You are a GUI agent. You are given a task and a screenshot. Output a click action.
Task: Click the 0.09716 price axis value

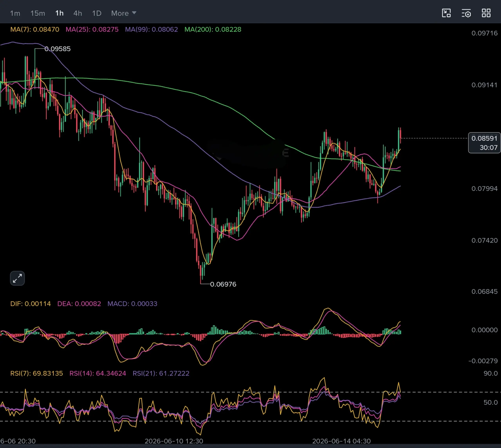pyautogui.click(x=485, y=33)
